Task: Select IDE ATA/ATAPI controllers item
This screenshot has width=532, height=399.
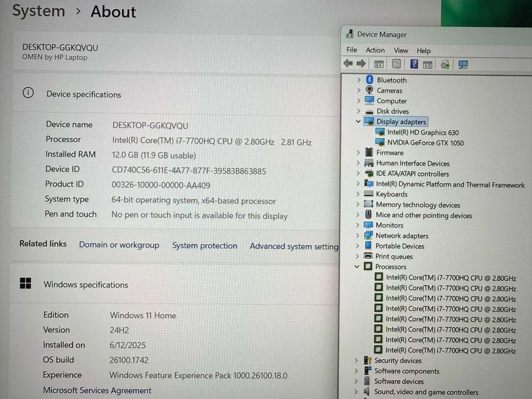Action: coord(412,174)
